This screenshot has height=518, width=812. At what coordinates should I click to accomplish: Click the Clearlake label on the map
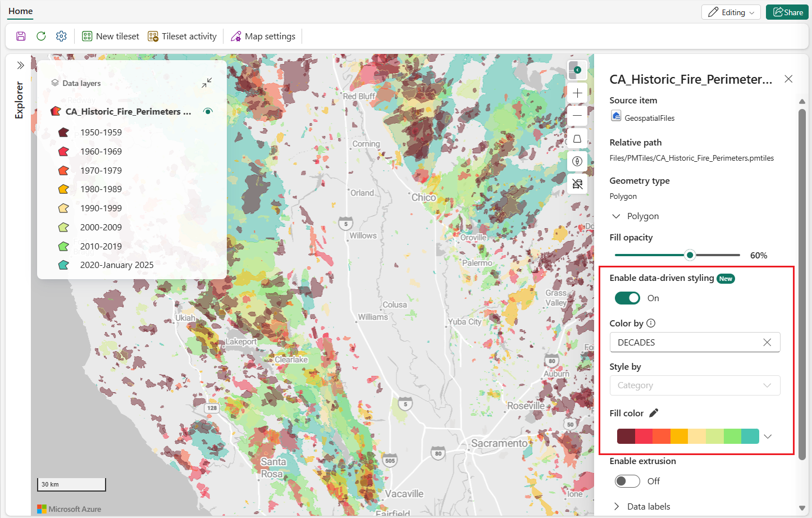pyautogui.click(x=291, y=360)
